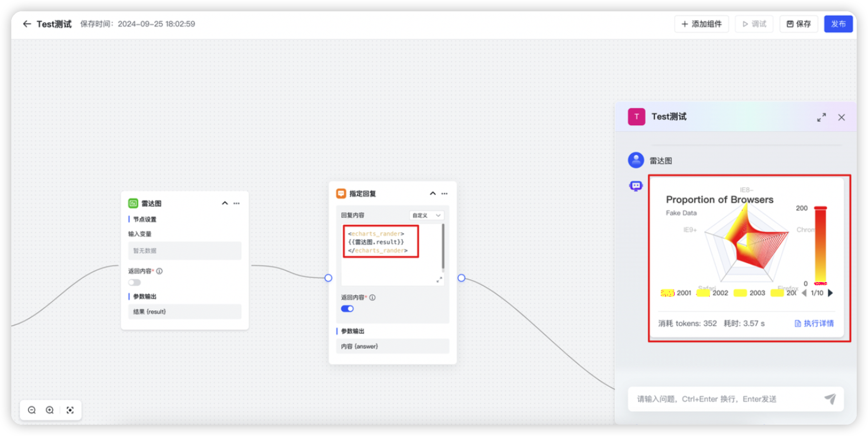Fit the canvas to the view
The image size is (868, 436).
point(70,410)
